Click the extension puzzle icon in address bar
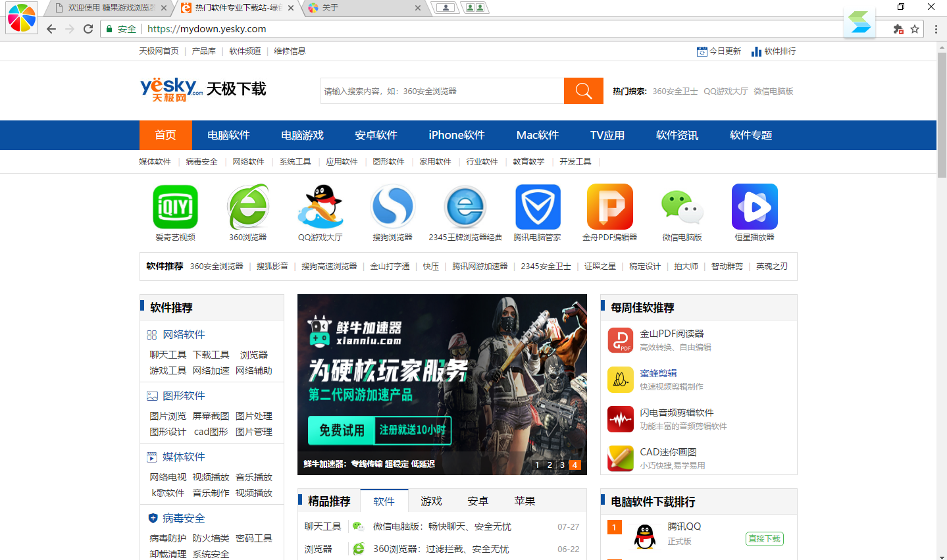The width and height of the screenshot is (947, 560). coord(898,29)
